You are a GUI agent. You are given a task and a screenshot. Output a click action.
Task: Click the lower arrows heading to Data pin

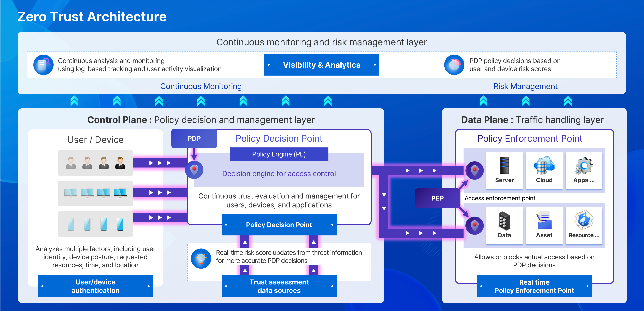click(x=421, y=233)
